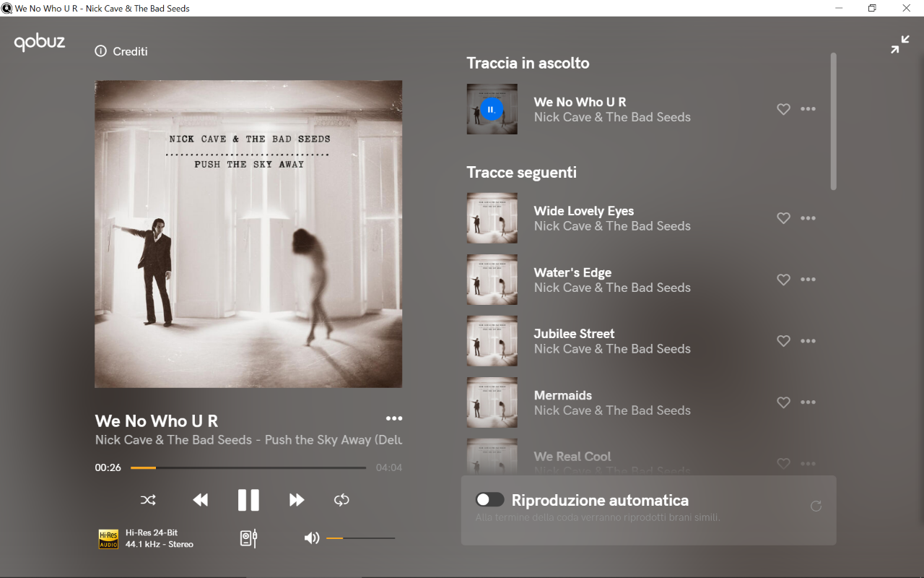Collapse the full-screen player view
Image resolution: width=924 pixels, height=578 pixels.
click(x=899, y=45)
